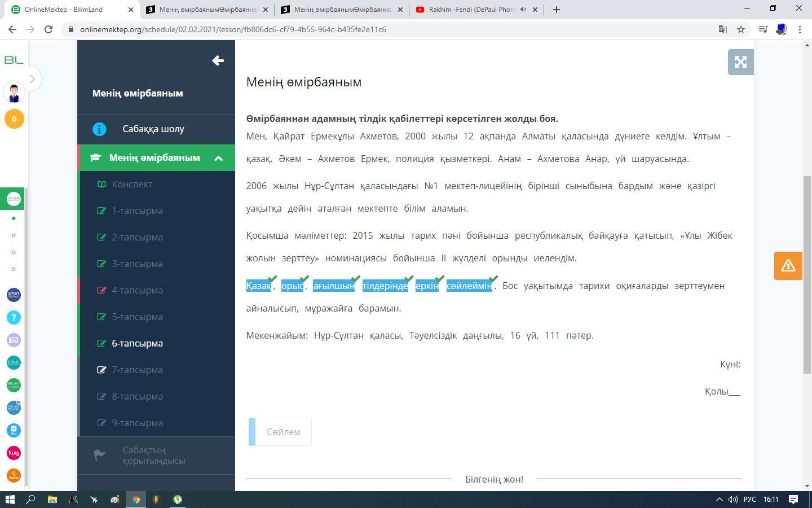Open the Twig sidebar icon
Viewport: 812px width, 508px height.
[x=14, y=453]
